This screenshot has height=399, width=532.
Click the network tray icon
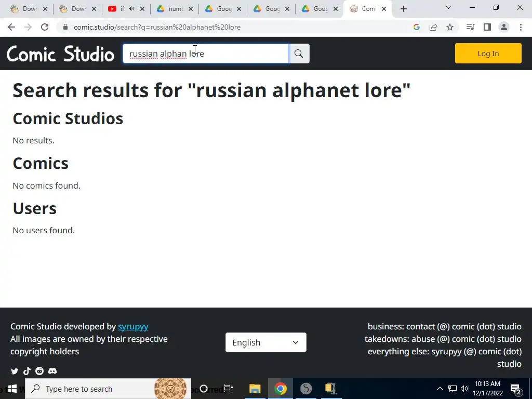[453, 389]
